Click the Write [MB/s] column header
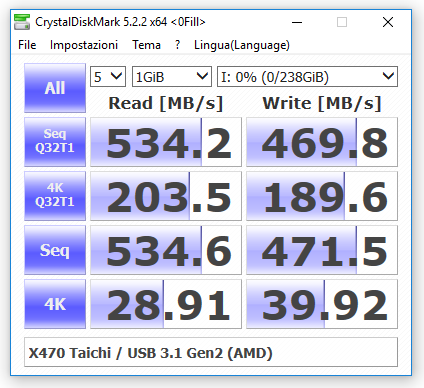 (x=322, y=103)
